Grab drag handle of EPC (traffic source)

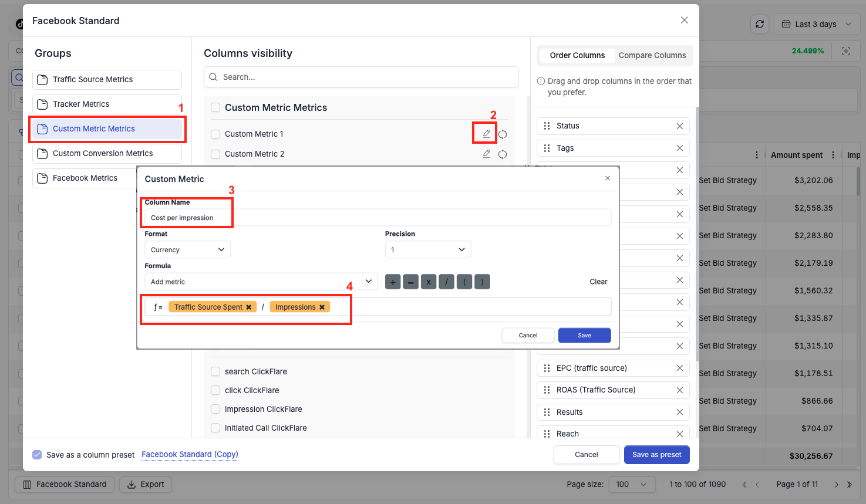[547, 368]
